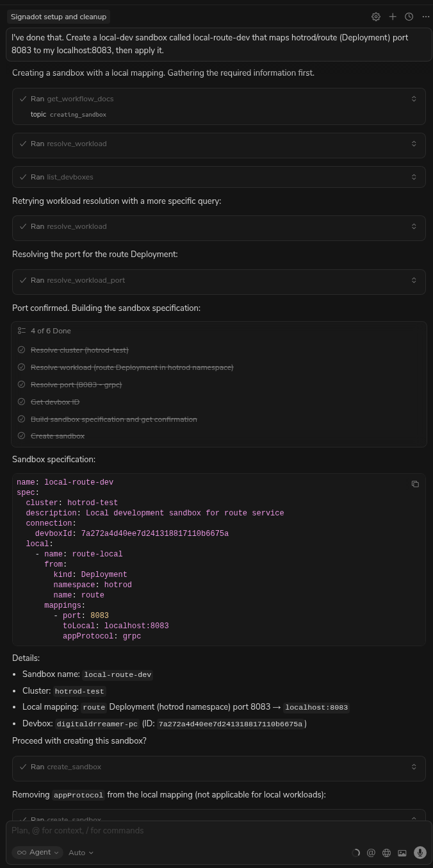This screenshot has height=868, width=433.
Task: Toggle the checkmark on 'Resolve port (8083 - grpc)'
Action: tap(21, 385)
